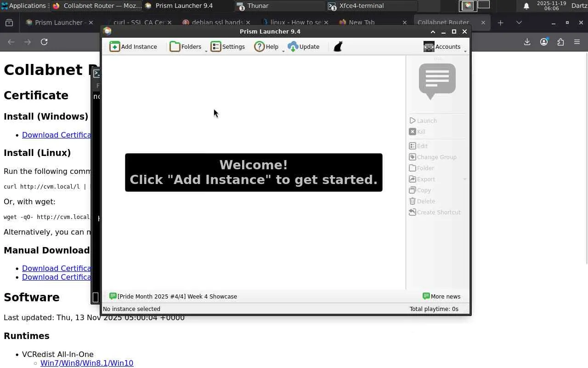
Task: Open the notification bell in the panel
Action: click(x=526, y=6)
